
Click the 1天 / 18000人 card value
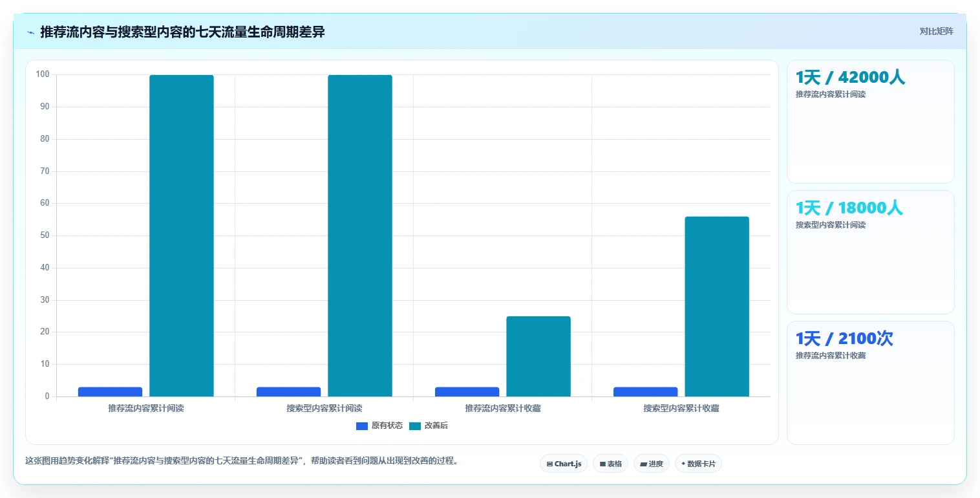tap(849, 208)
